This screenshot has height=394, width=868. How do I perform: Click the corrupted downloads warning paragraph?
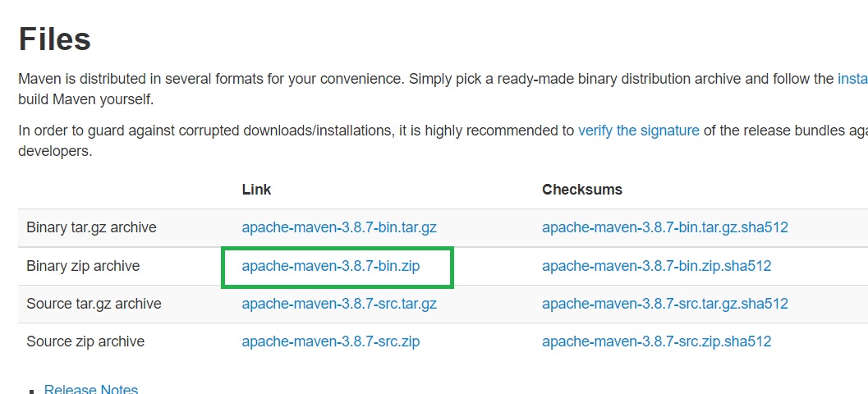pos(443,141)
